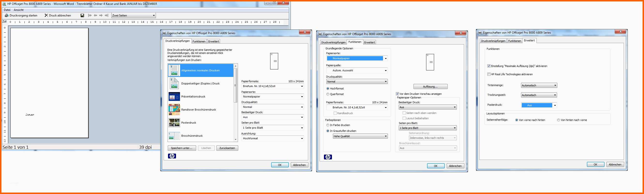Jump to last page arrow in preview toolbar

[107, 15]
